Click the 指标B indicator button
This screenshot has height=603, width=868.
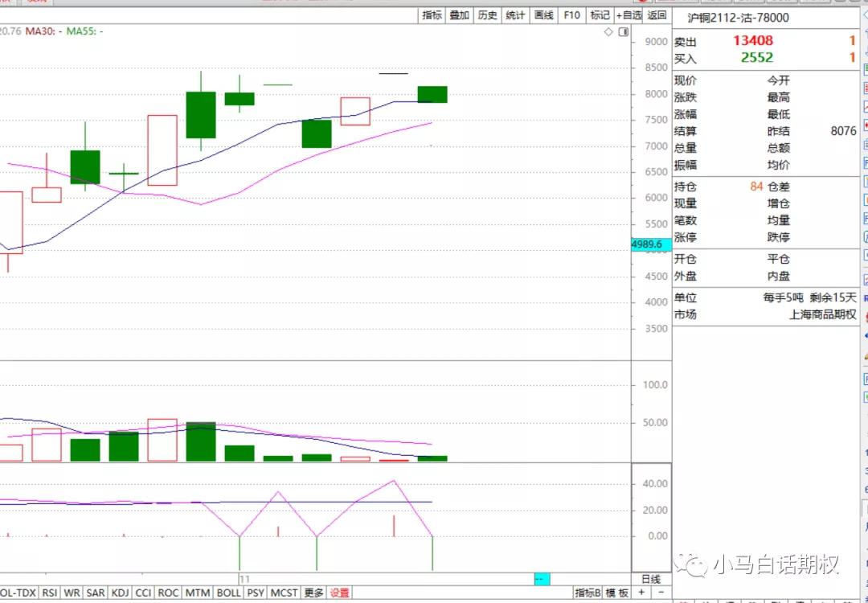click(x=588, y=593)
